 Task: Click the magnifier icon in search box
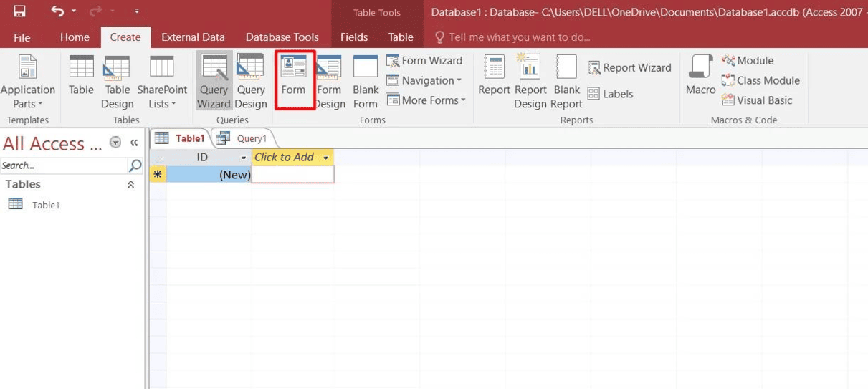(x=135, y=165)
